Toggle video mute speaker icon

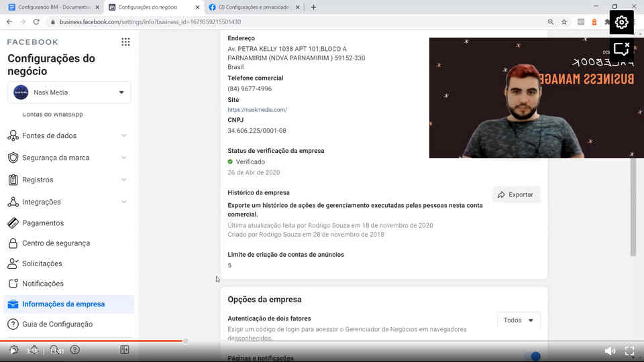(x=610, y=351)
